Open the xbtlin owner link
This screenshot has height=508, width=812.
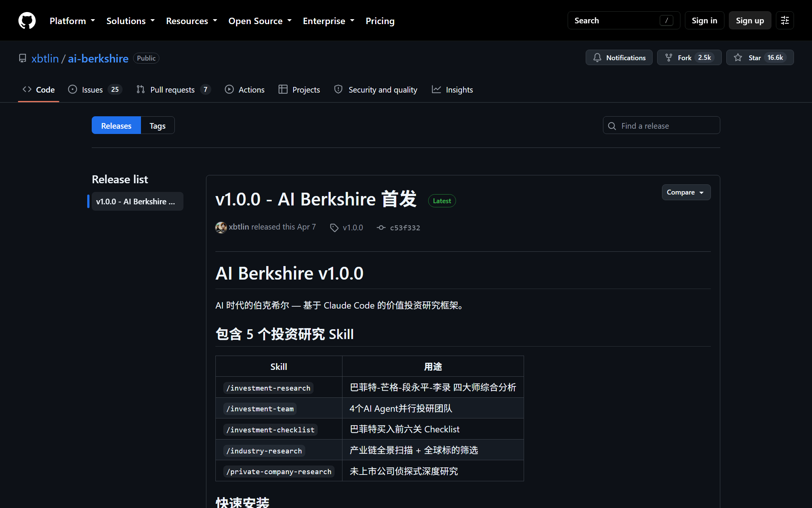pyautogui.click(x=45, y=58)
